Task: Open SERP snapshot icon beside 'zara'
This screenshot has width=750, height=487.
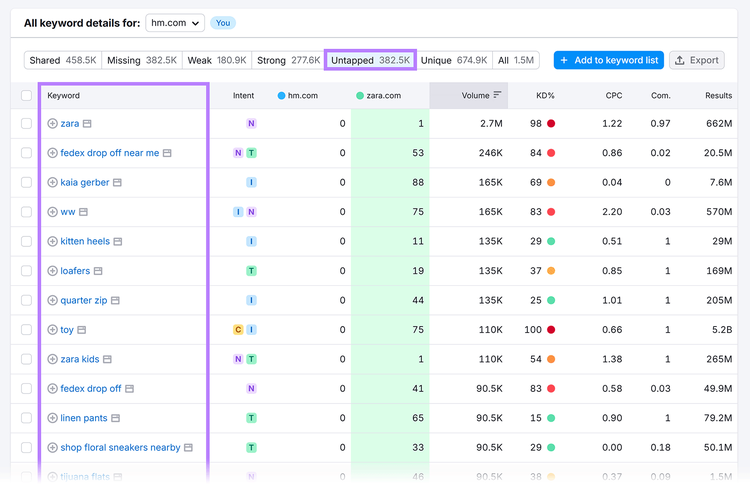Action: point(87,123)
